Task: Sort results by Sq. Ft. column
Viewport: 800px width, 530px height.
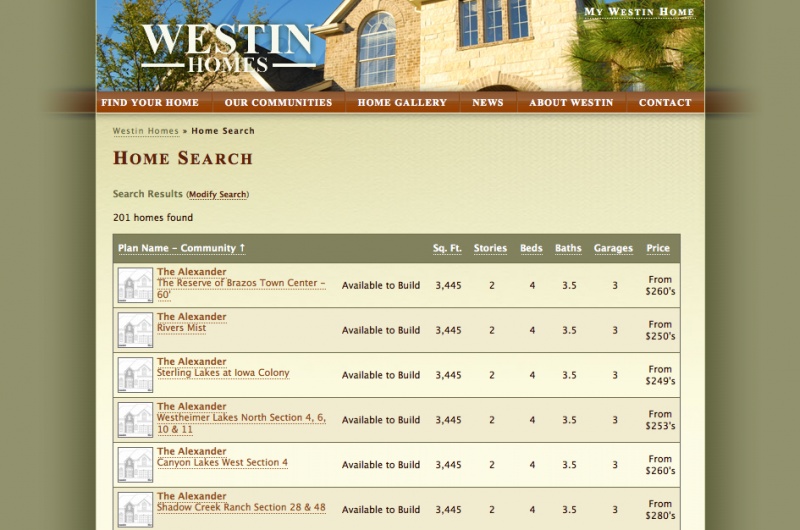Action: [x=447, y=248]
